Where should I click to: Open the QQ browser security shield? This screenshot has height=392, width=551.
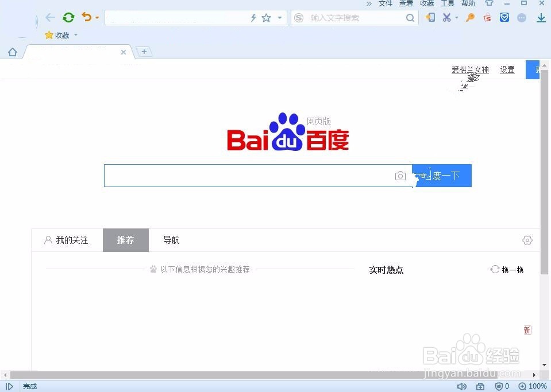pyautogui.click(x=504, y=17)
